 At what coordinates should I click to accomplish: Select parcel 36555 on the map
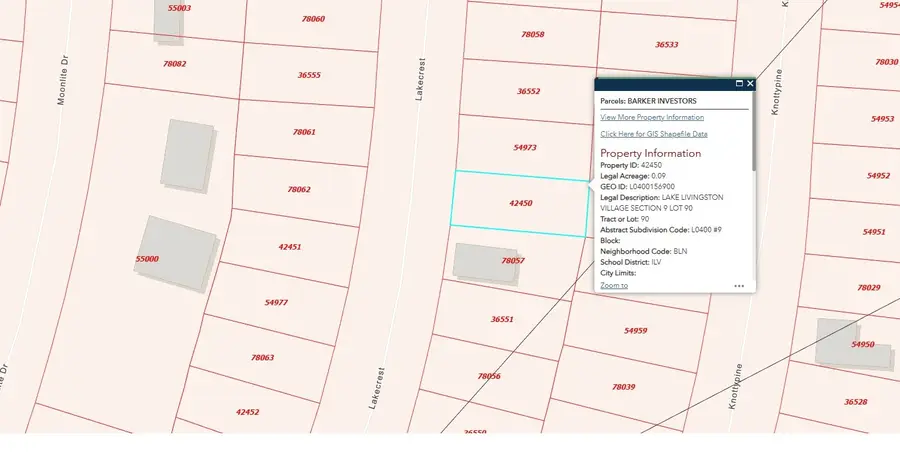coord(309,75)
